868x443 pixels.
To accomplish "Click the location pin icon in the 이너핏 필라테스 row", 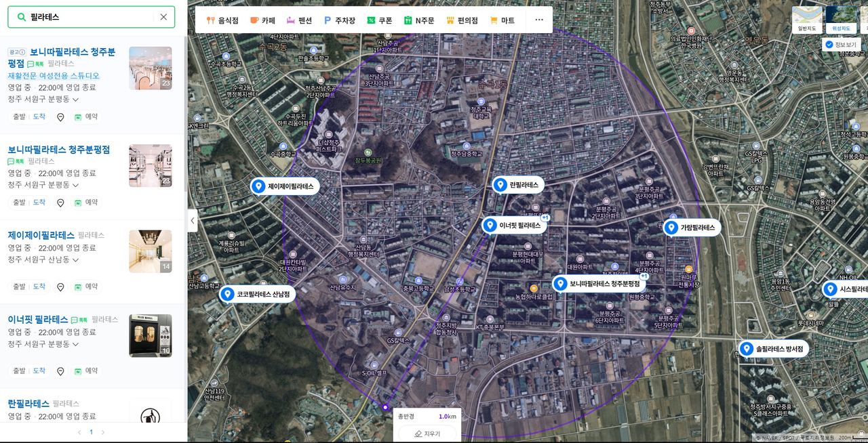I will [x=60, y=371].
